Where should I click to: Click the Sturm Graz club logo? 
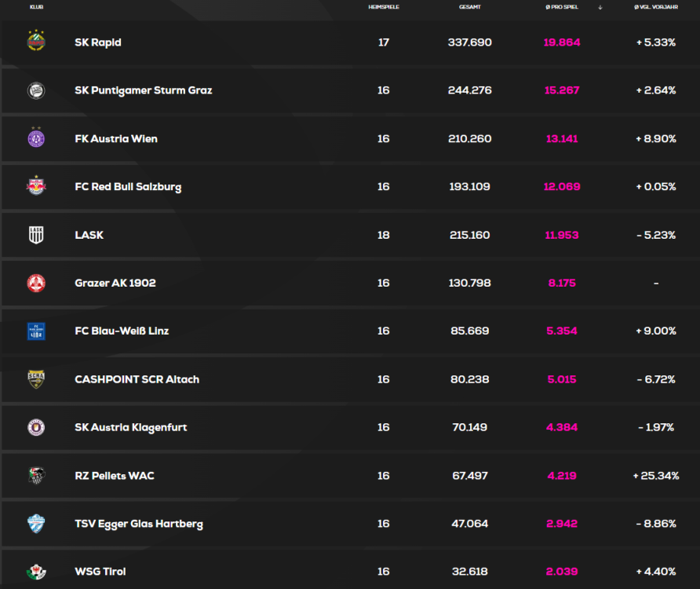36,90
